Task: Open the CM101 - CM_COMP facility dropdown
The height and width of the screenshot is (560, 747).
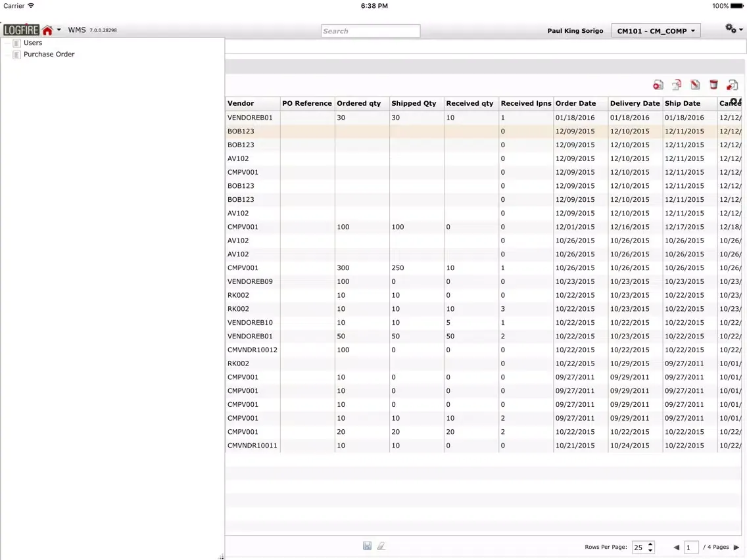Action: (656, 31)
